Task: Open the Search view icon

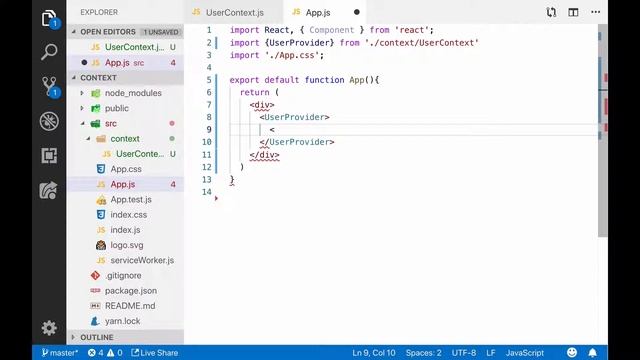Action: [x=49, y=52]
